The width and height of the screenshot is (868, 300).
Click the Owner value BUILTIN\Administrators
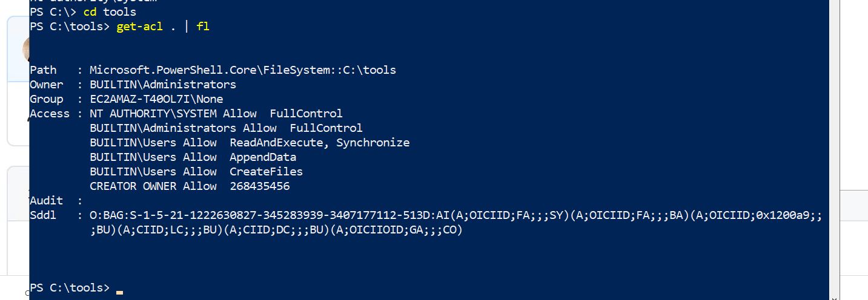[162, 85]
